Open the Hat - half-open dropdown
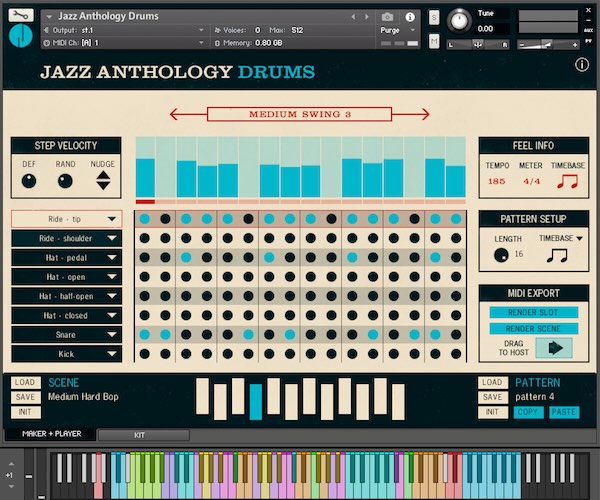This screenshot has width=600, height=500. click(67, 296)
